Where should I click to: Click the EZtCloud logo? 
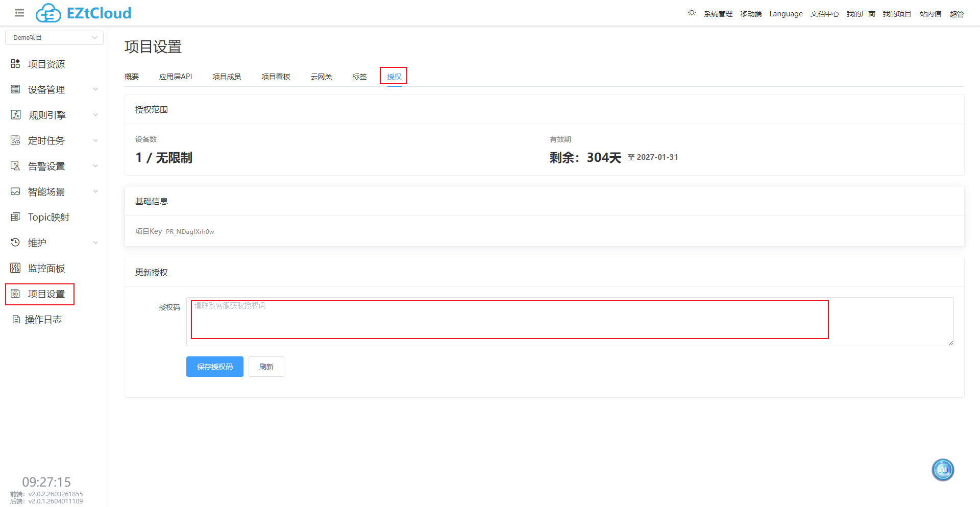(x=83, y=13)
